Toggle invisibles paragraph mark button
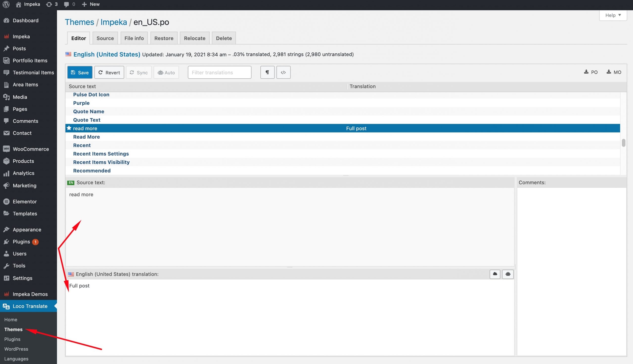 (267, 72)
